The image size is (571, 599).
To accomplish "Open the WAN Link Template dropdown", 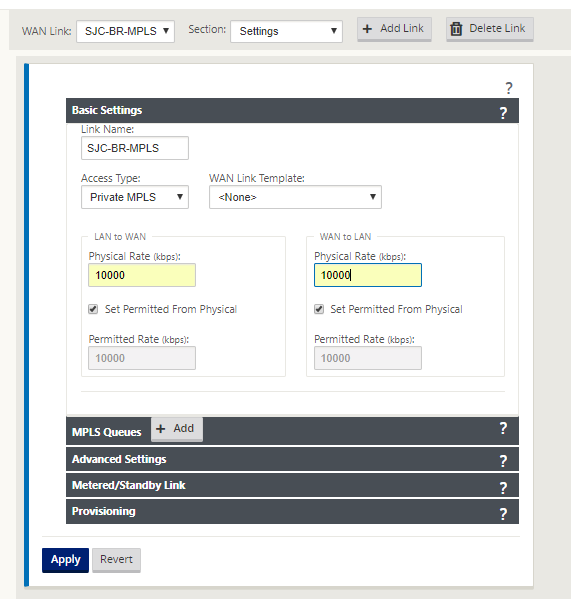I will [295, 197].
